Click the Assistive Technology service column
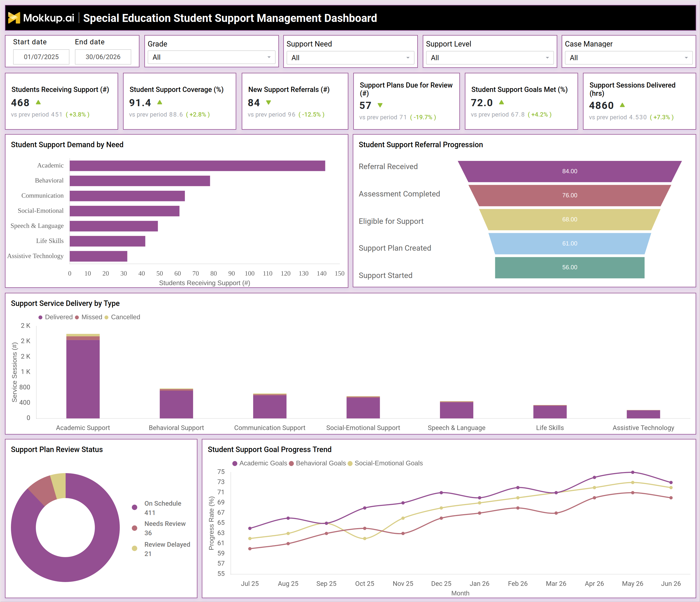The image size is (700, 602). tap(643, 414)
